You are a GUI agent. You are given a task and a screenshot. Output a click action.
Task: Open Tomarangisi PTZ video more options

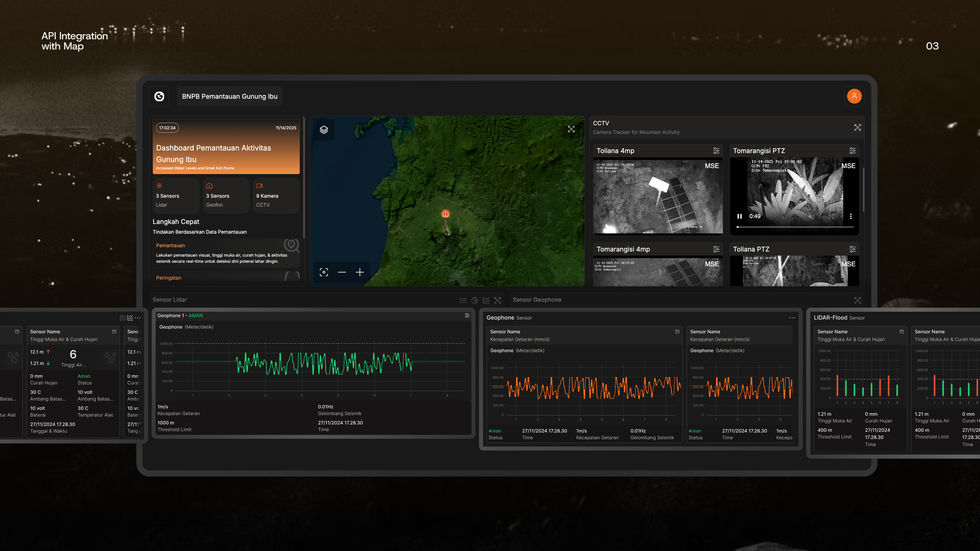[x=851, y=216]
